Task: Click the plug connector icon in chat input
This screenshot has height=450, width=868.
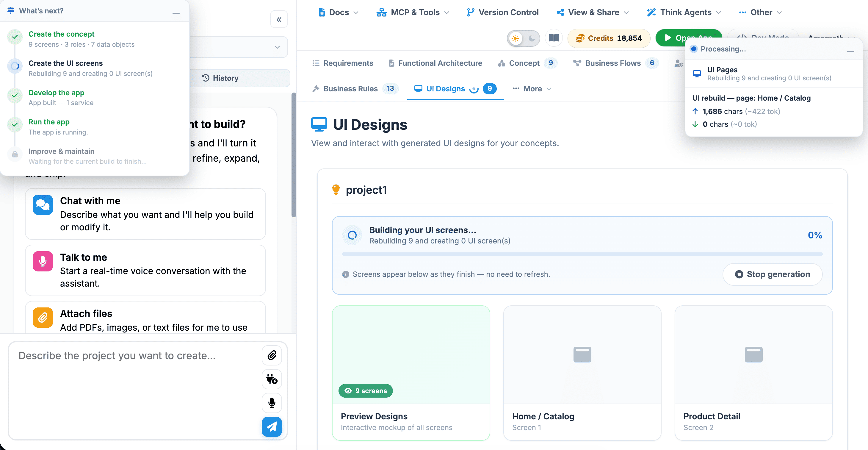Action: tap(272, 379)
